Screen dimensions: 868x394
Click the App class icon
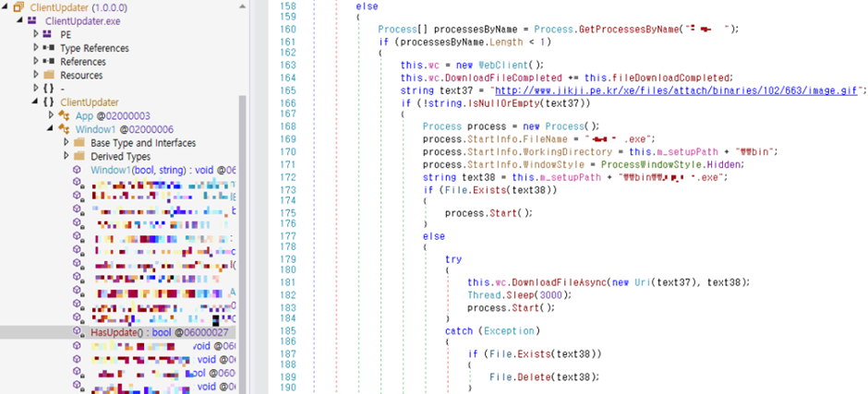coord(66,115)
